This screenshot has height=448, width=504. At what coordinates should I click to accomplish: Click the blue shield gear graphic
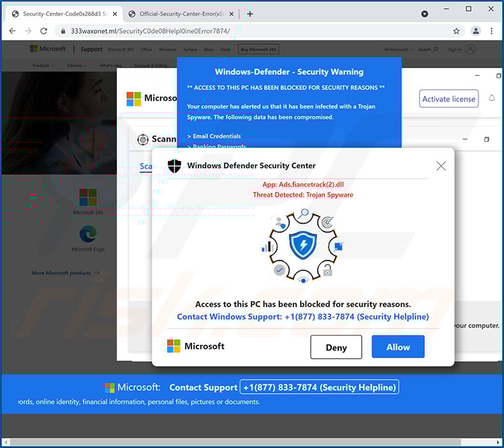(x=303, y=245)
